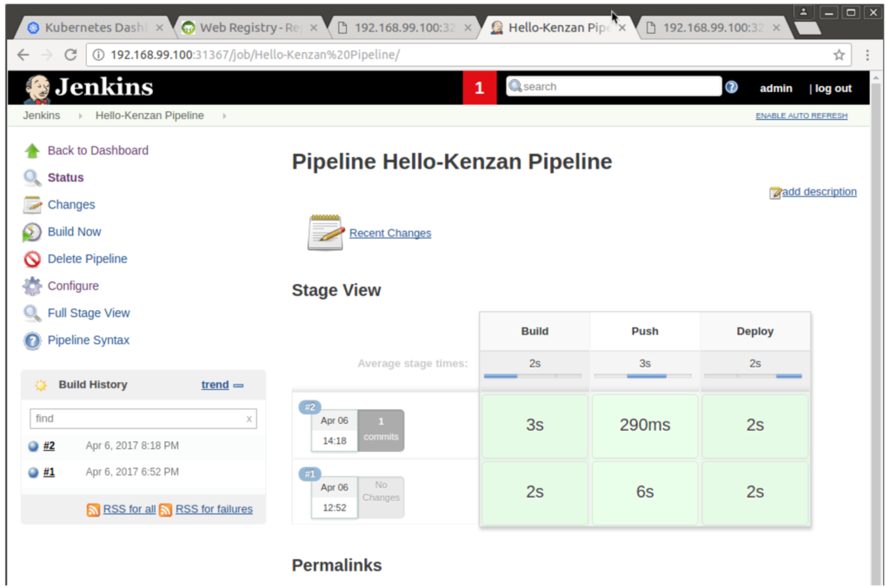The height and width of the screenshot is (588, 890).
Task: Click the red notification badge
Action: [x=479, y=88]
